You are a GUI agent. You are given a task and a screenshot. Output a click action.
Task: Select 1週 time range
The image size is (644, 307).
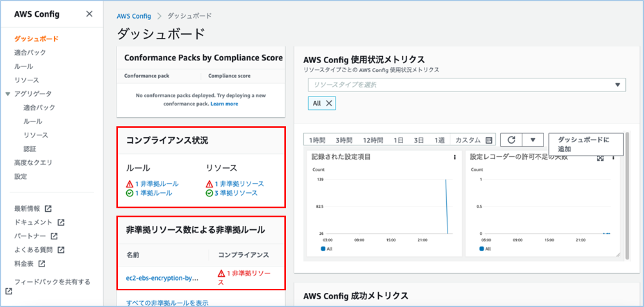click(x=440, y=140)
